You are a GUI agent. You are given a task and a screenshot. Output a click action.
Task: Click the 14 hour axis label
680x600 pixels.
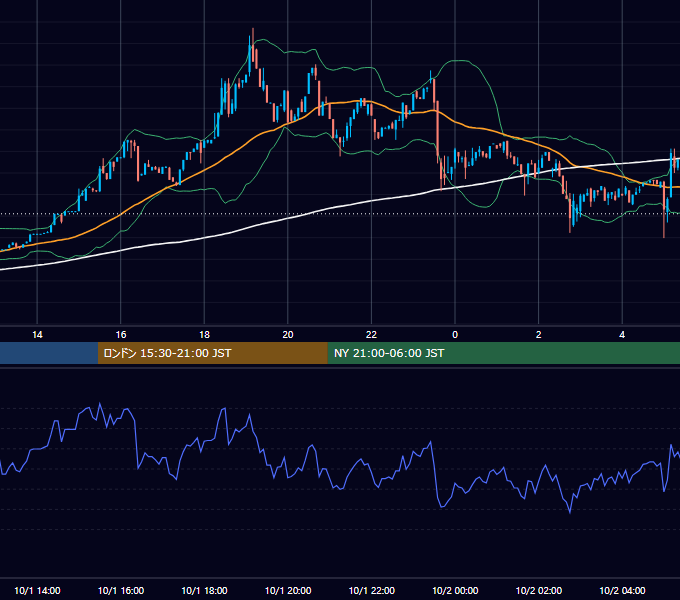point(37,335)
